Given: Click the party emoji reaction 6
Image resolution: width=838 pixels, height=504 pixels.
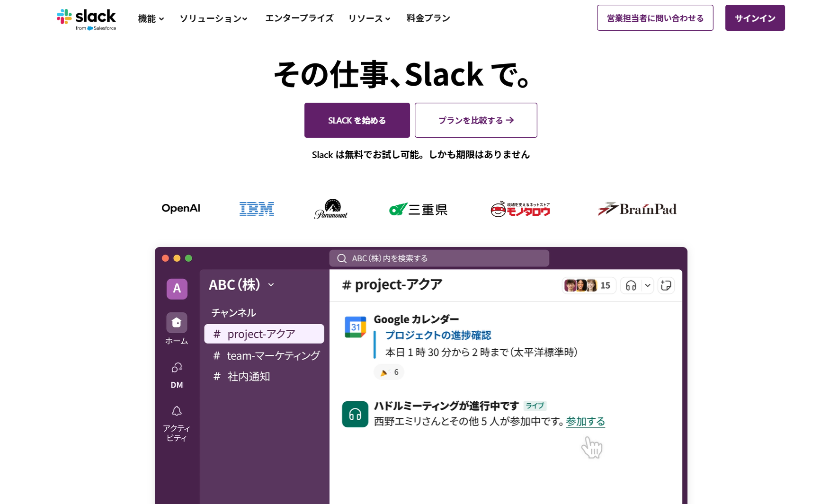Looking at the screenshot, I should (x=389, y=372).
